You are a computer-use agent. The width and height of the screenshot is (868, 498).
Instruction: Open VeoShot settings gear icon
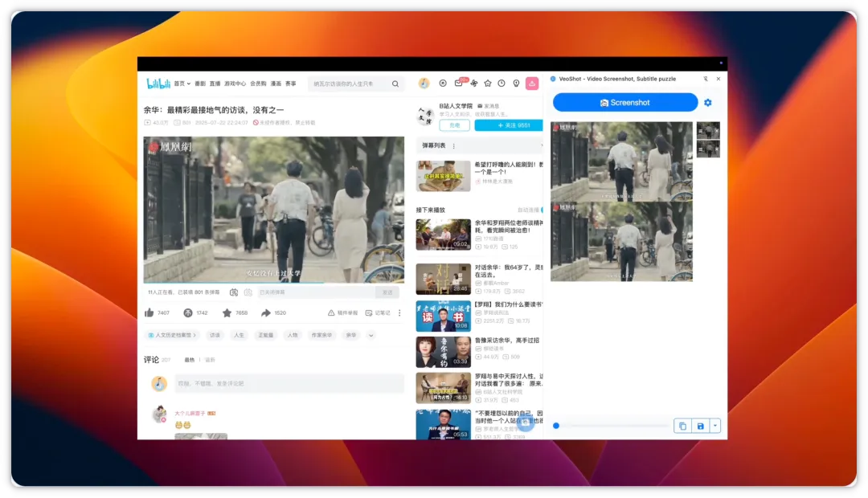[707, 102]
